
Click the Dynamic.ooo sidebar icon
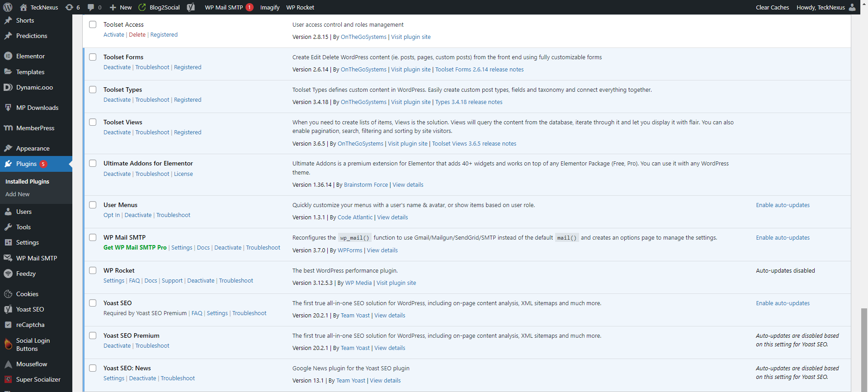pos(8,87)
